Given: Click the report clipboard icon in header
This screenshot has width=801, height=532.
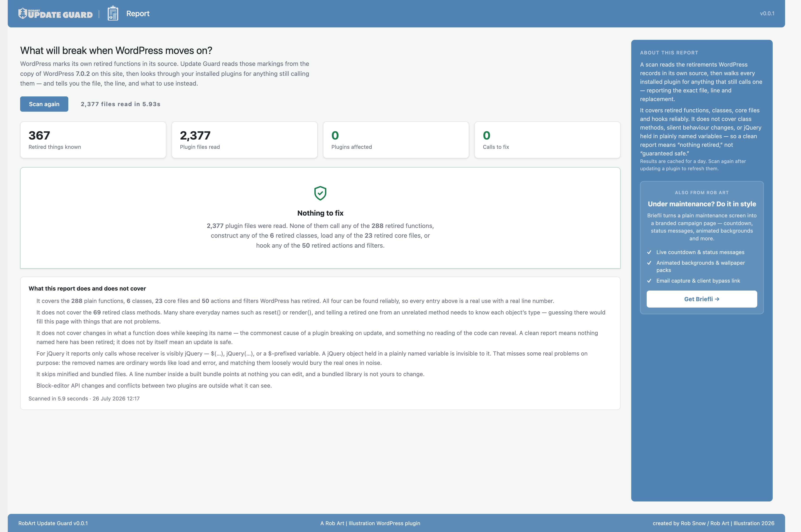Looking at the screenshot, I should tap(113, 13).
